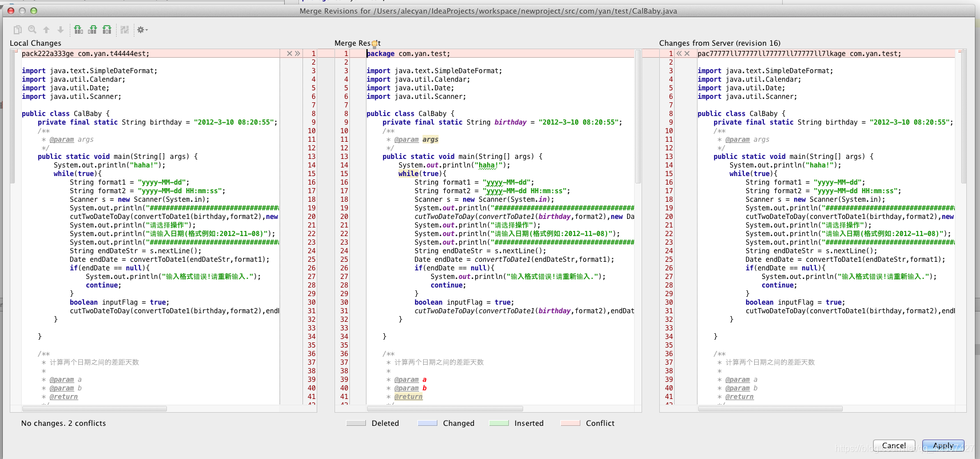This screenshot has width=980, height=459.
Task: Click vertical scrollbar of server changes pane
Action: pos(963,117)
